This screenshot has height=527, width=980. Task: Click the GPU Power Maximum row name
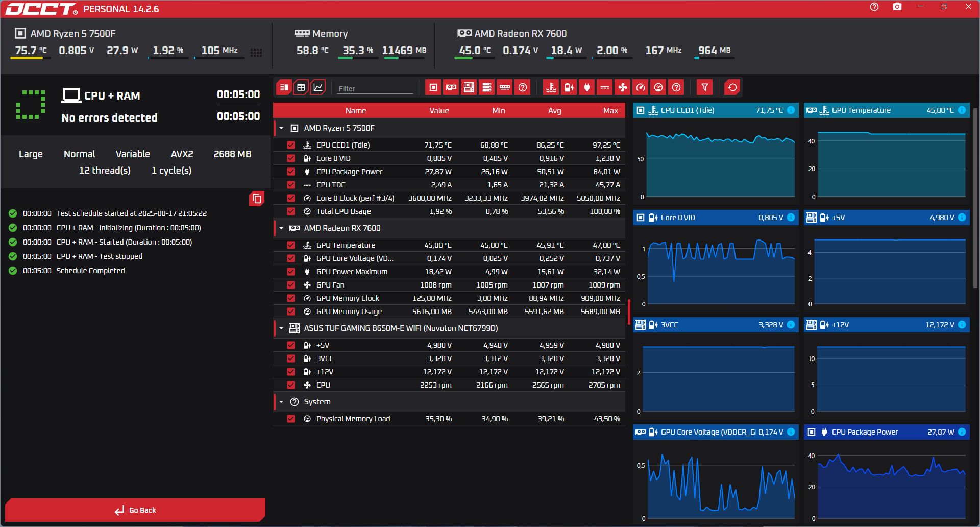(x=352, y=272)
